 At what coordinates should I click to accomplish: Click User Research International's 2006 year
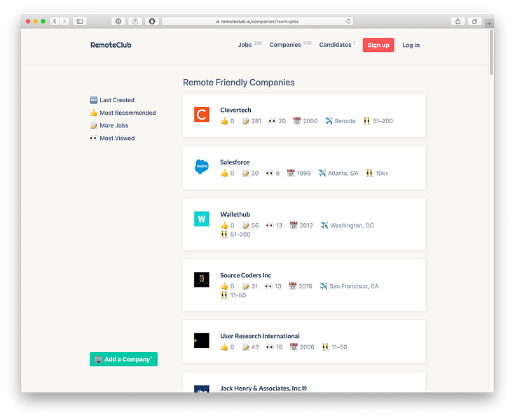click(x=307, y=347)
